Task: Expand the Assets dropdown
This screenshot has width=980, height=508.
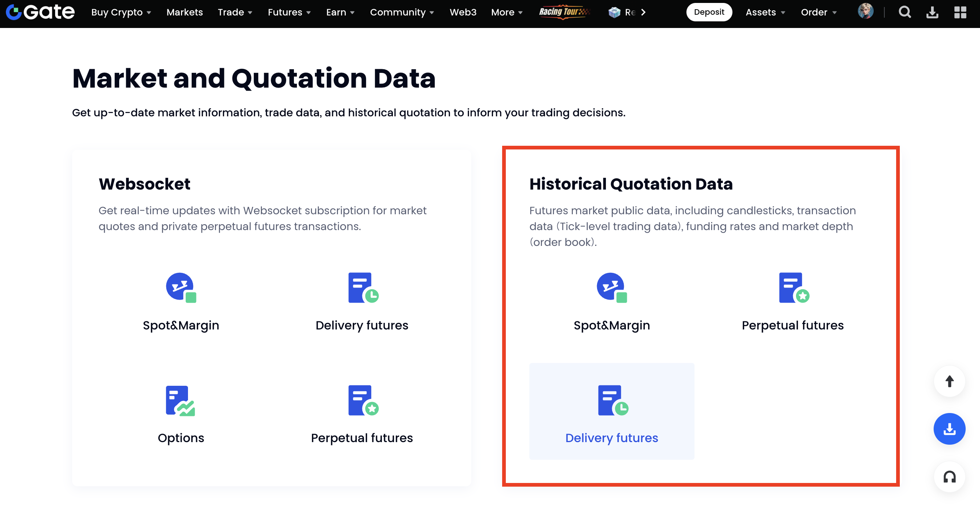Action: 765,12
